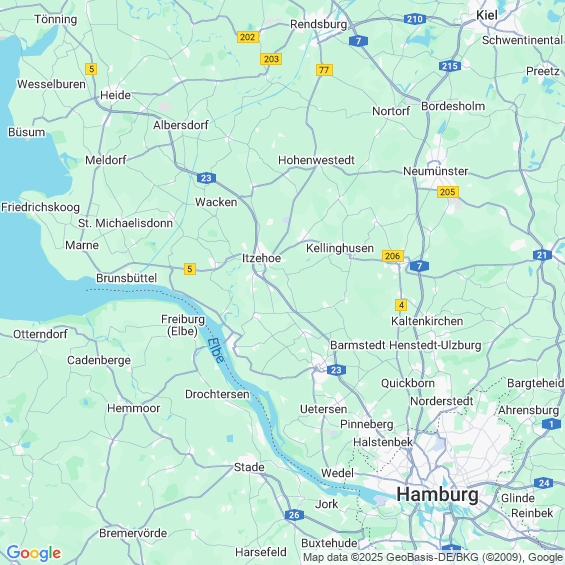This screenshot has width=565, height=565.
Task: Click the blue 24 autobahn shield
Action: [543, 482]
